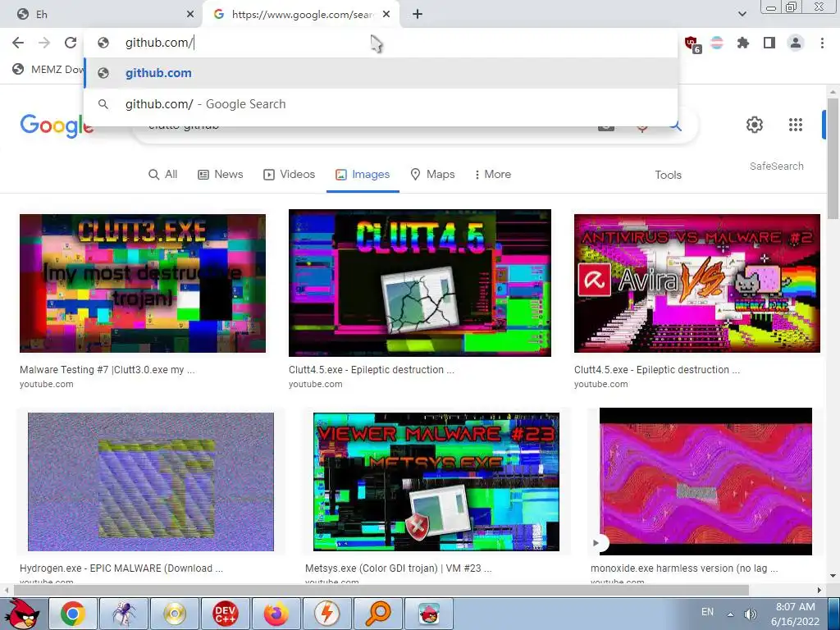Switch the EN input language
This screenshot has width=840, height=630.
click(707, 612)
